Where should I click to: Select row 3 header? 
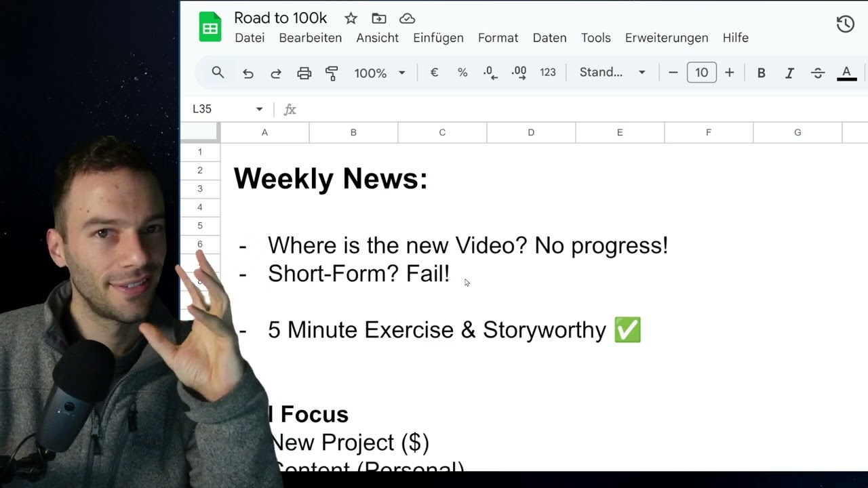[200, 188]
